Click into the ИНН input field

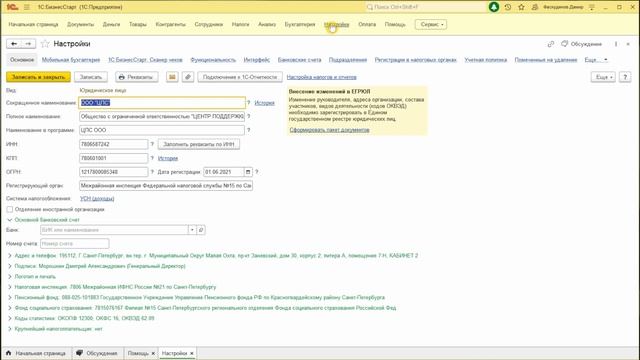tap(113, 144)
